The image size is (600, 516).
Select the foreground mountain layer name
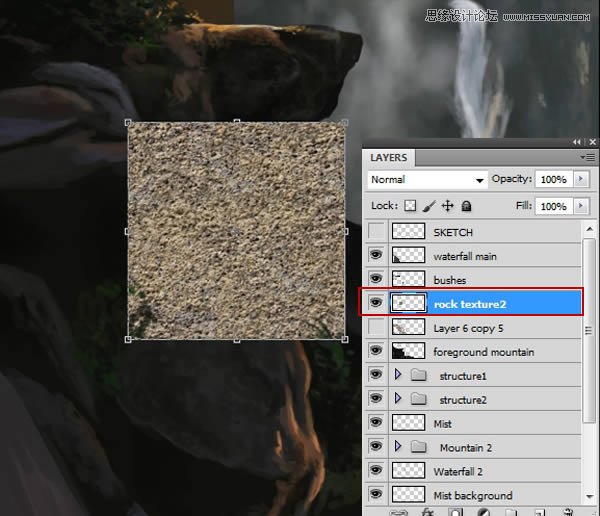click(484, 352)
